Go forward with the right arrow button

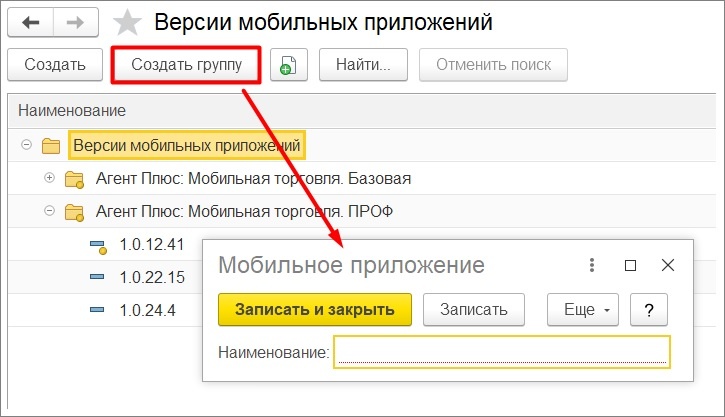coord(75,22)
